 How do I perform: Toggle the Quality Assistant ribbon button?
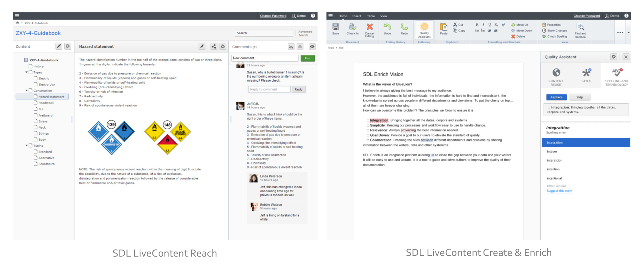point(424,30)
